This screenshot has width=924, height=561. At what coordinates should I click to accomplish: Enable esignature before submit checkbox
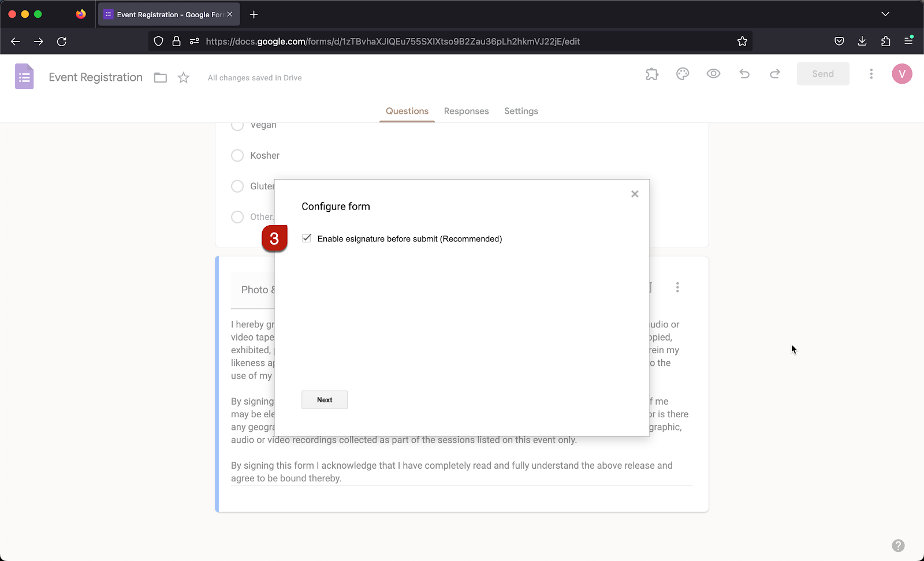tap(306, 238)
